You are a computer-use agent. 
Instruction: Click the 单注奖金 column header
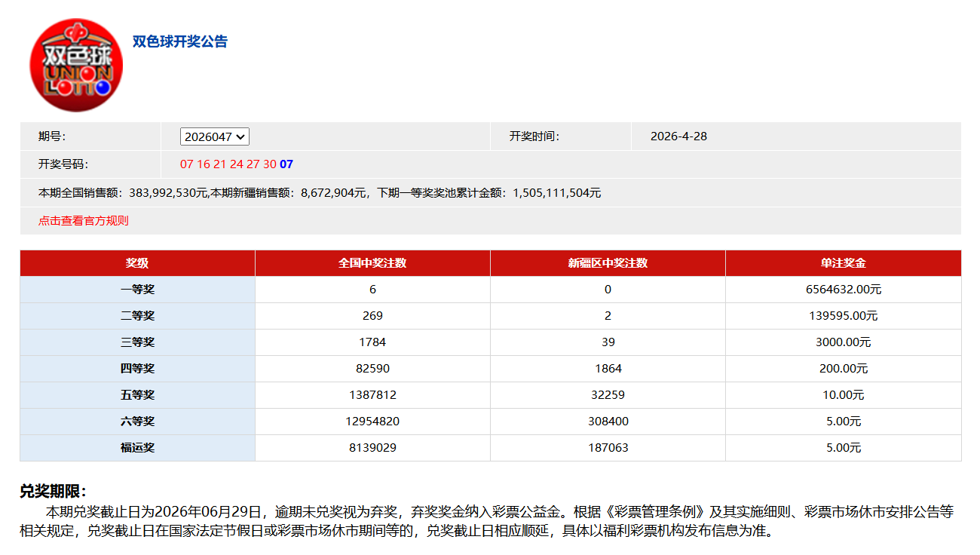click(843, 263)
